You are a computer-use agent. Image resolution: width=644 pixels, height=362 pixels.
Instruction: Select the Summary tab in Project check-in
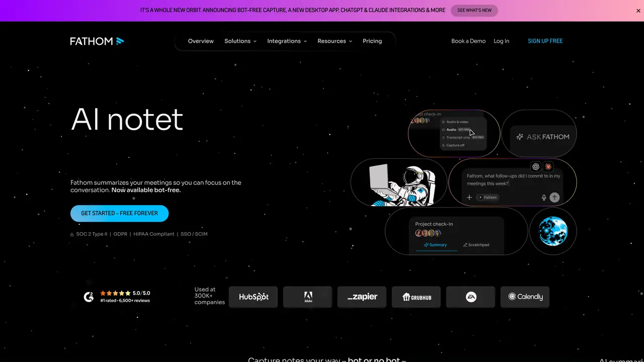(x=436, y=245)
